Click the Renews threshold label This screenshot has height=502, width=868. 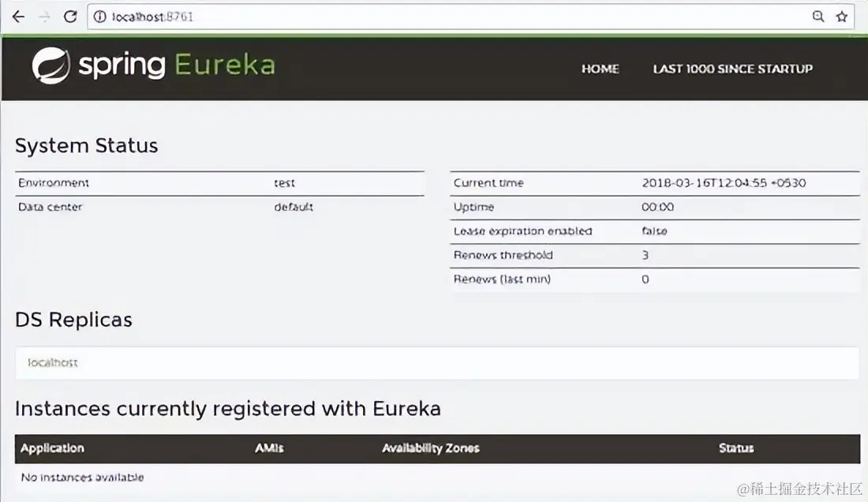point(503,255)
